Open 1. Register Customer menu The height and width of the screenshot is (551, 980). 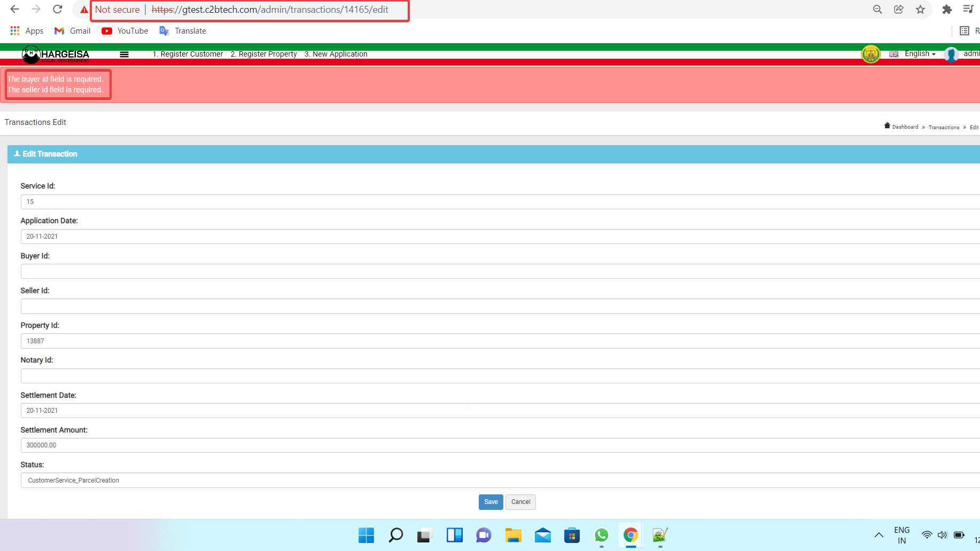click(188, 54)
